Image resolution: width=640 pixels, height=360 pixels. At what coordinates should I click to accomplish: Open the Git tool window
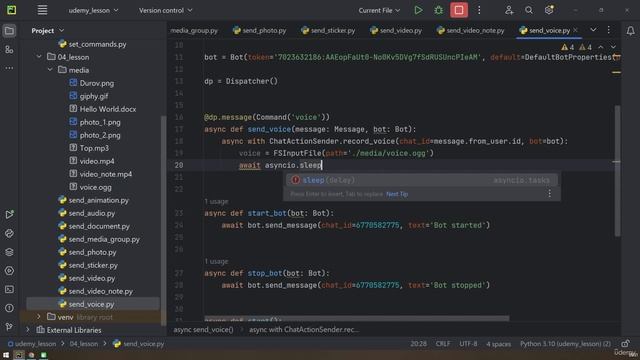click(x=9, y=327)
